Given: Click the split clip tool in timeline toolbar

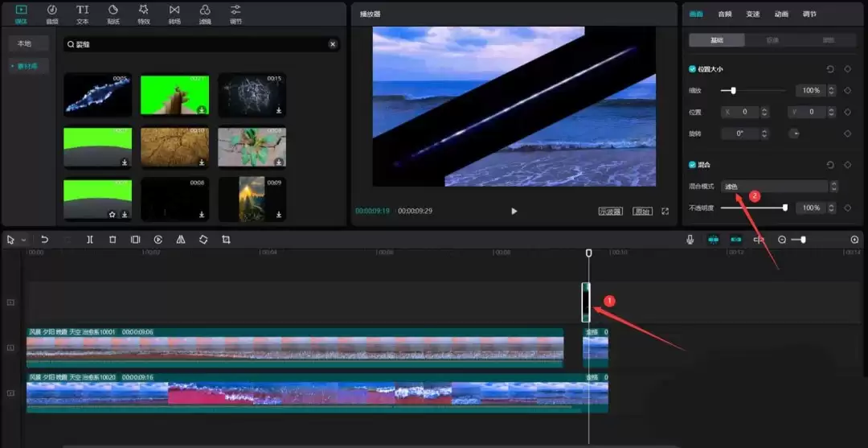Looking at the screenshot, I should [x=90, y=240].
